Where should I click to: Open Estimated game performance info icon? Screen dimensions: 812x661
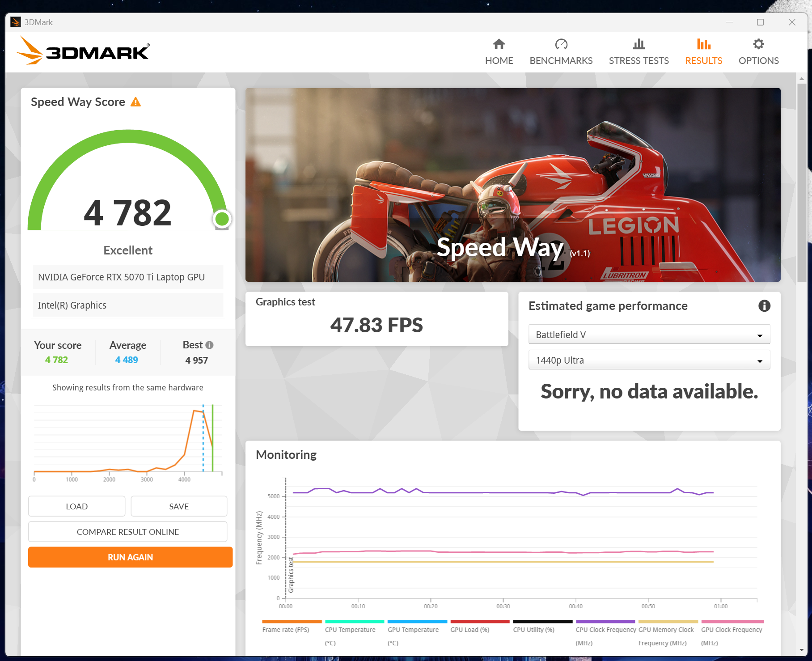[x=764, y=306]
